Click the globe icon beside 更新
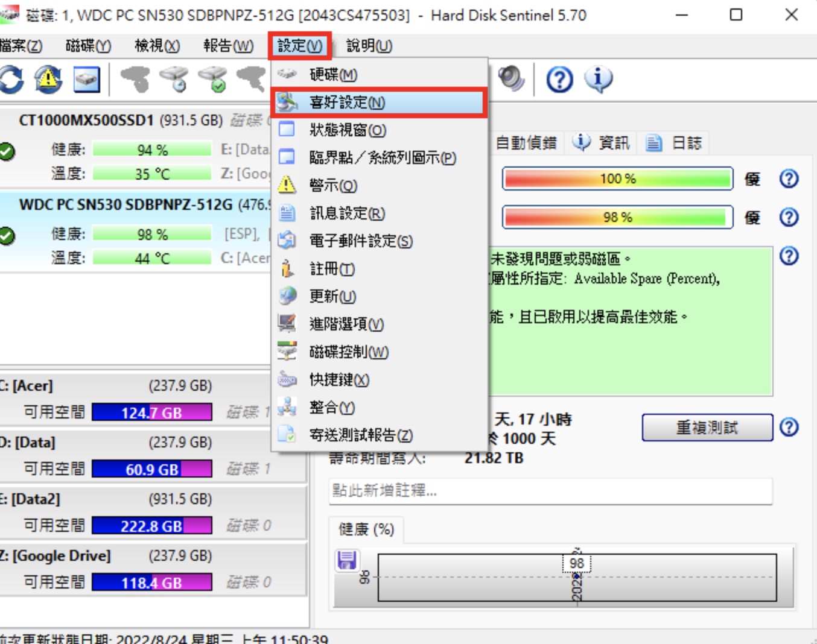Screen dimensions: 817x644 coord(287,296)
